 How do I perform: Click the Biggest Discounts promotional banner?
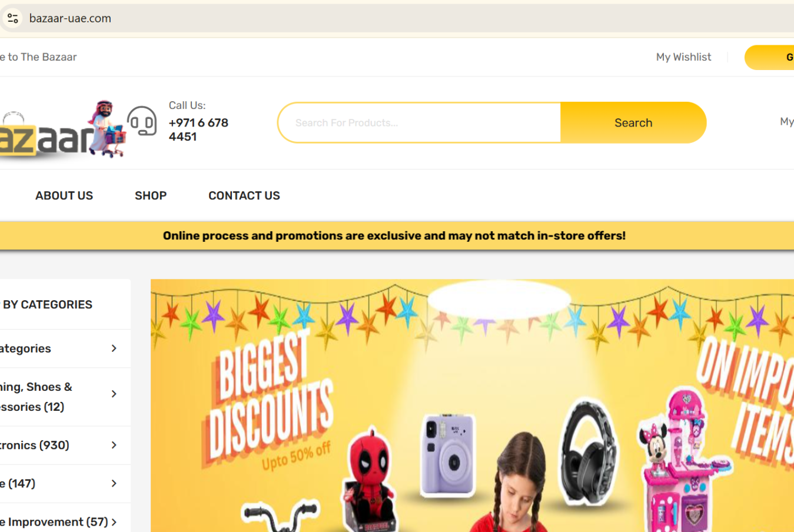tap(472, 405)
